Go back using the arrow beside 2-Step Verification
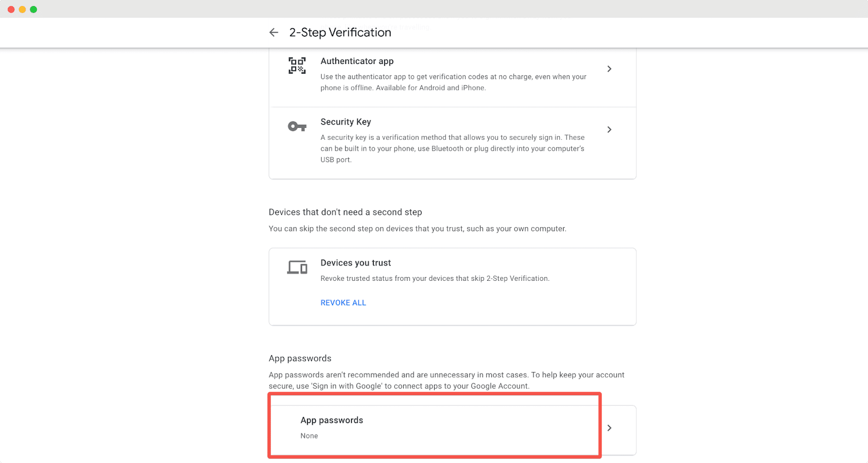The width and height of the screenshot is (868, 463). pos(273,33)
